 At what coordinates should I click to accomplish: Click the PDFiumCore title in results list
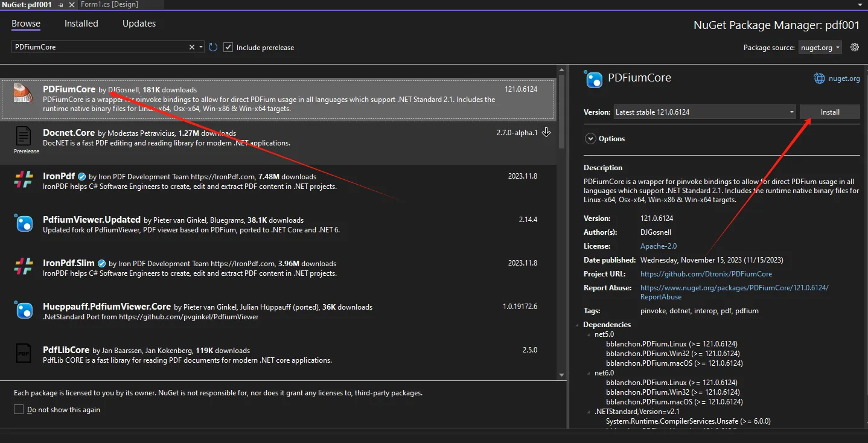pos(69,89)
